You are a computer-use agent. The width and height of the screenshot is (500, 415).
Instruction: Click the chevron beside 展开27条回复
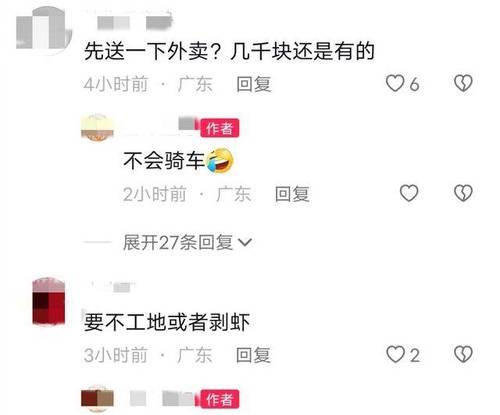[x=245, y=243]
